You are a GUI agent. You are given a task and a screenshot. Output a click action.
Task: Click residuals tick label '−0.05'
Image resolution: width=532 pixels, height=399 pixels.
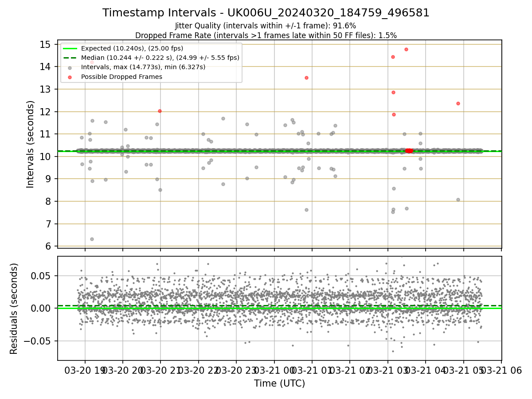37,341
